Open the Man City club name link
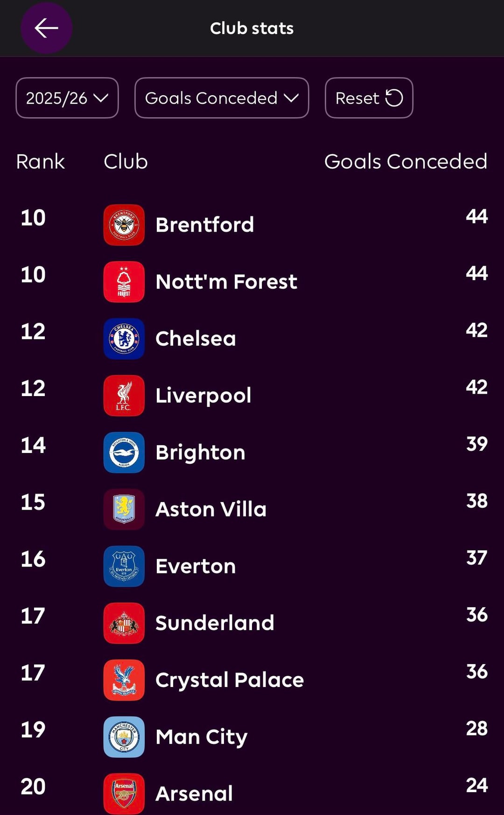Viewport: 504px width, 815px height. (201, 737)
